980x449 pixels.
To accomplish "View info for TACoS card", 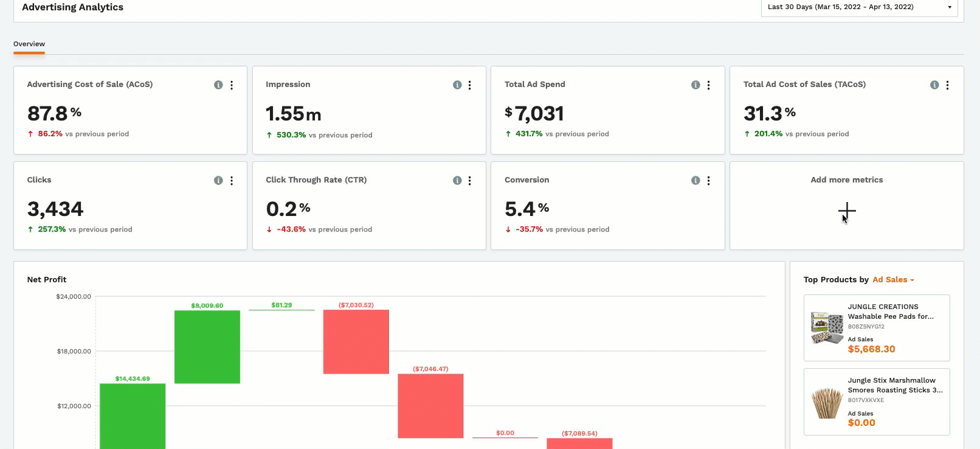I will [x=934, y=85].
